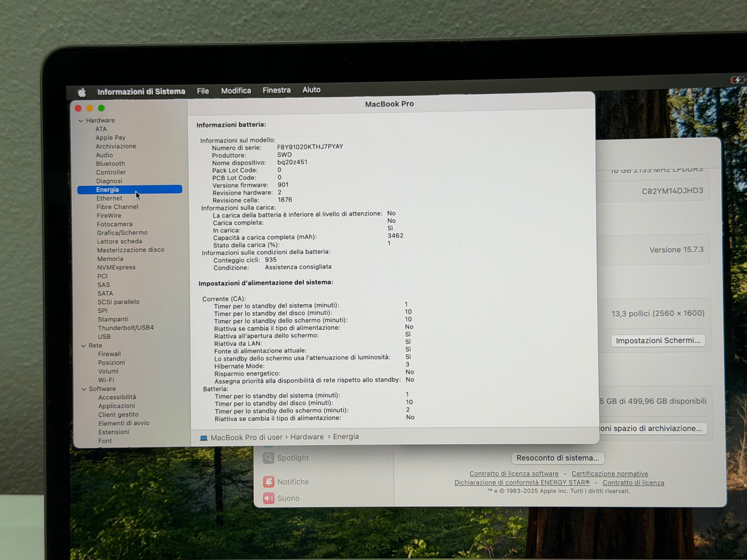This screenshot has width=747, height=560.
Task: Click the Notifiche bell icon in System Settings
Action: pyautogui.click(x=268, y=481)
